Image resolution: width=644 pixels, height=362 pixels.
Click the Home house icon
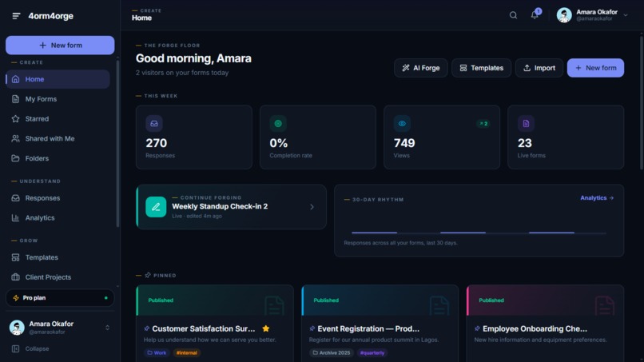tap(16, 79)
